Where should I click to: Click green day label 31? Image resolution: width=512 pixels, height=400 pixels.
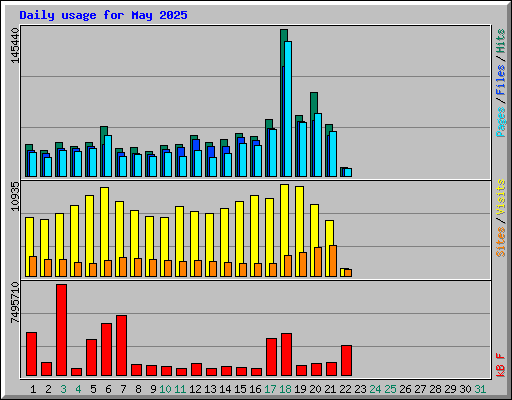pos(480,389)
